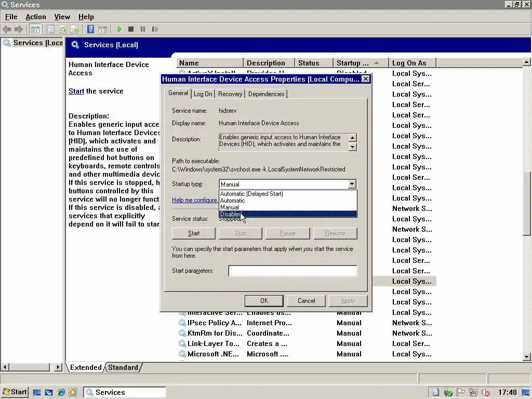
Task: Launch Internet Explorer from quick launch
Action: point(61,393)
